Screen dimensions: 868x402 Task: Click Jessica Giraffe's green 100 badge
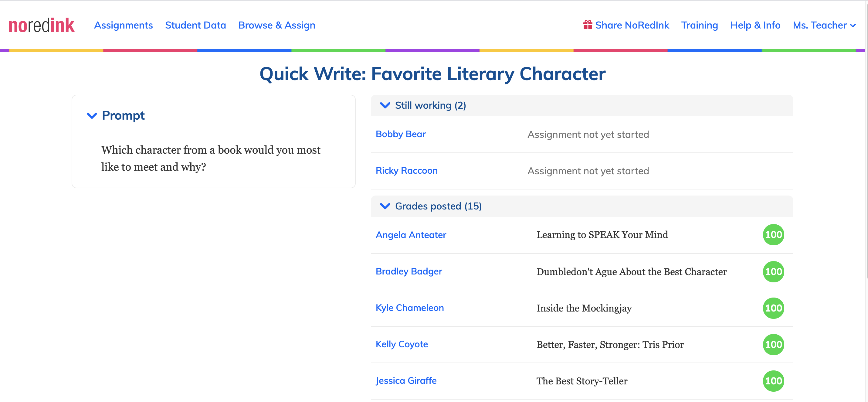pos(773,381)
